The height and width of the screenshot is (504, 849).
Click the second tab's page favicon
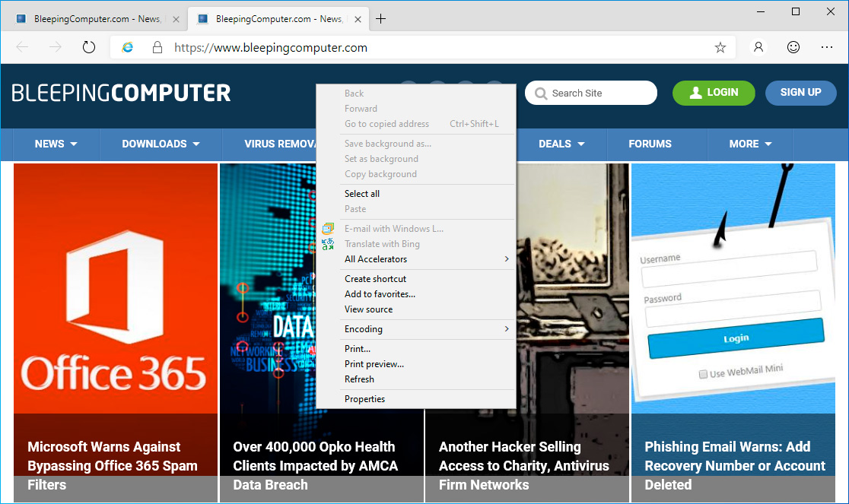(x=203, y=19)
